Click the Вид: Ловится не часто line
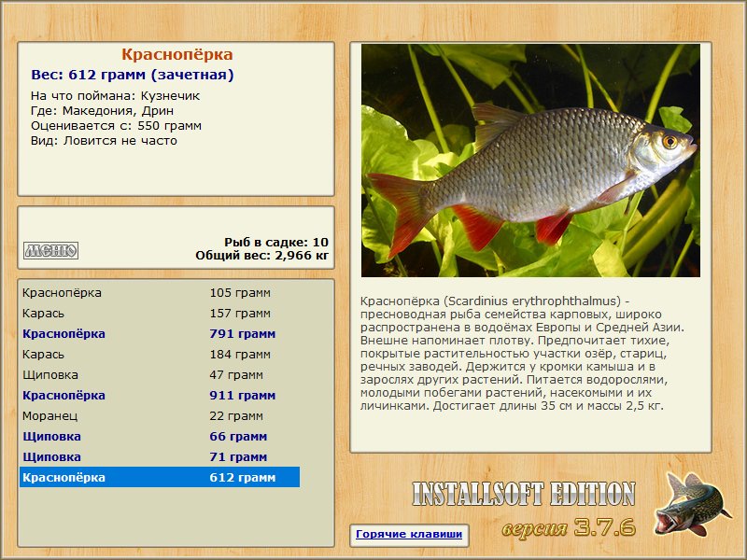Viewport: 747px width, 560px height. click(x=104, y=141)
